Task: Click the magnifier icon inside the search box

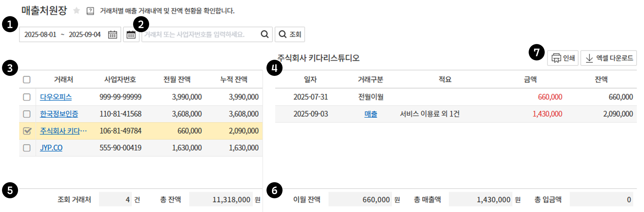Action: (x=264, y=34)
